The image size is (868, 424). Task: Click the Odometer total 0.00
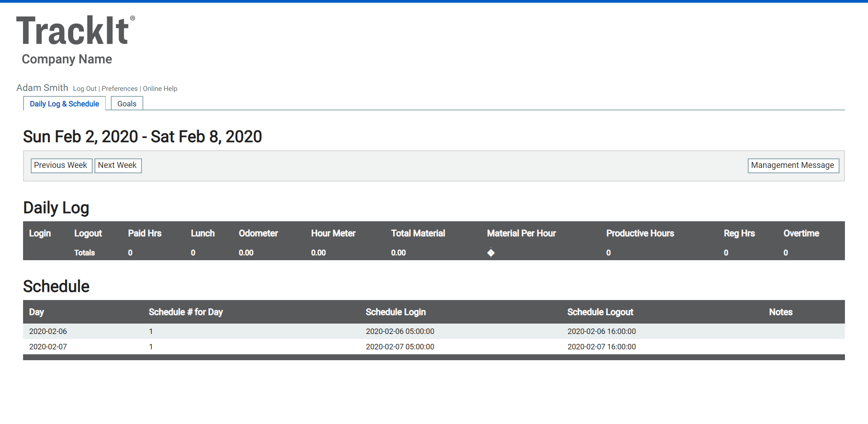(246, 253)
